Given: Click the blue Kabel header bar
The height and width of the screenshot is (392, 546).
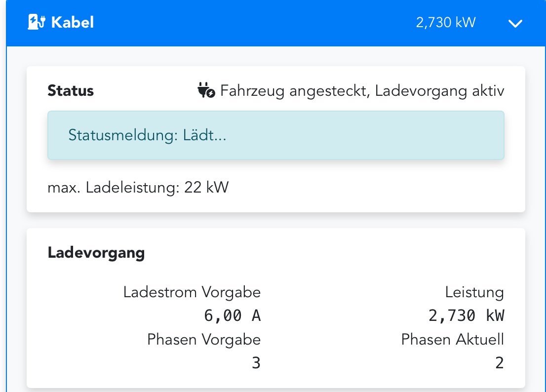Looking at the screenshot, I should [x=276, y=23].
